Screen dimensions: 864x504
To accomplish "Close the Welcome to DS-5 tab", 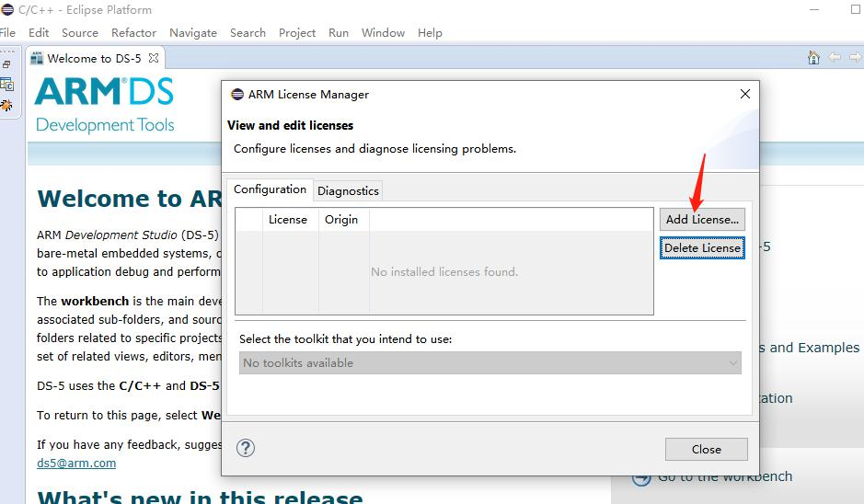I will click(154, 58).
